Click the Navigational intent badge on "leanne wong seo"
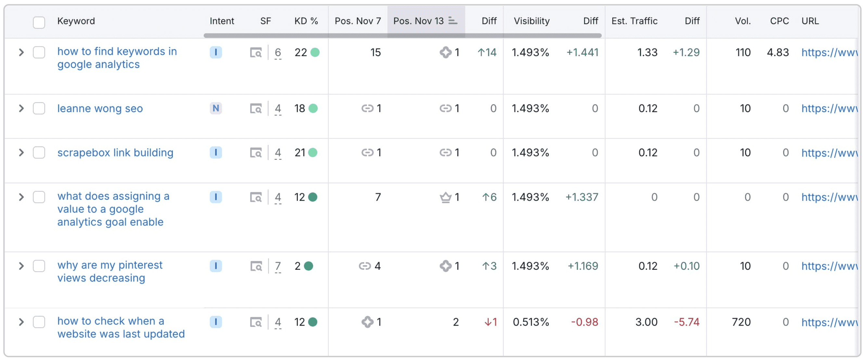The width and height of the screenshot is (868, 361). tap(216, 108)
